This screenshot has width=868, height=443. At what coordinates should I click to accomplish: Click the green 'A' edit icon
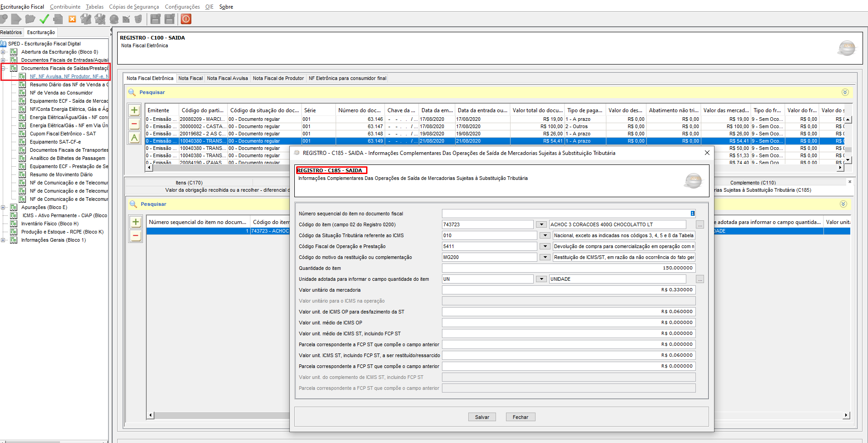[134, 138]
